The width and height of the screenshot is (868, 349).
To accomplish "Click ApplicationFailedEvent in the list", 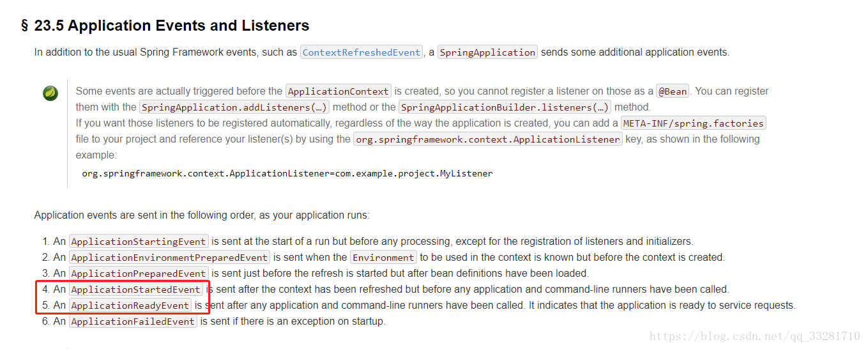I will coord(133,322).
